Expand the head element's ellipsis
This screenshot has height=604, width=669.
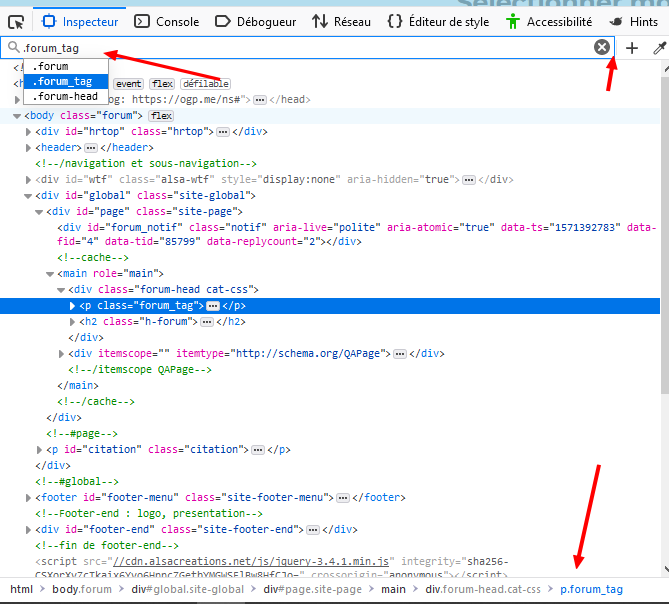click(x=259, y=100)
